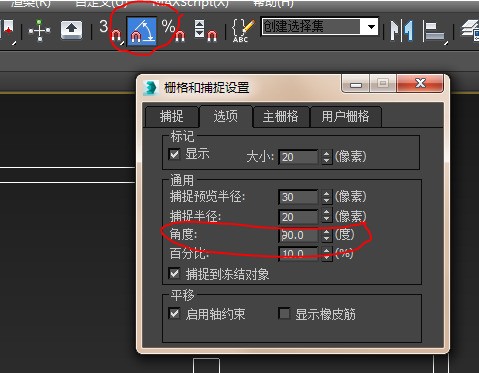479x373 pixels.
Task: Toggle the 3D Snaps tool
Action: click(x=111, y=31)
